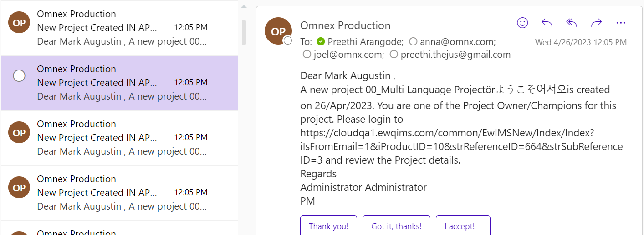The height and width of the screenshot is (235, 644).
Task: Open the third Omnex Production message
Action: click(x=119, y=138)
